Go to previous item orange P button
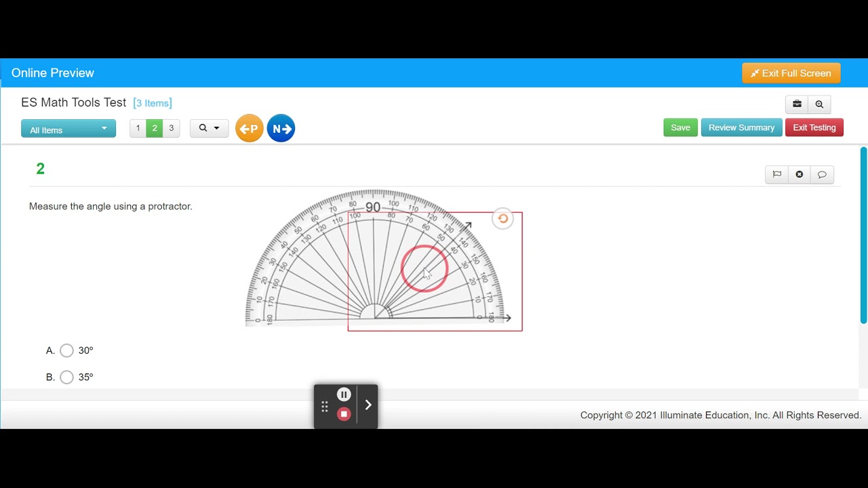868x488 pixels. tap(250, 128)
